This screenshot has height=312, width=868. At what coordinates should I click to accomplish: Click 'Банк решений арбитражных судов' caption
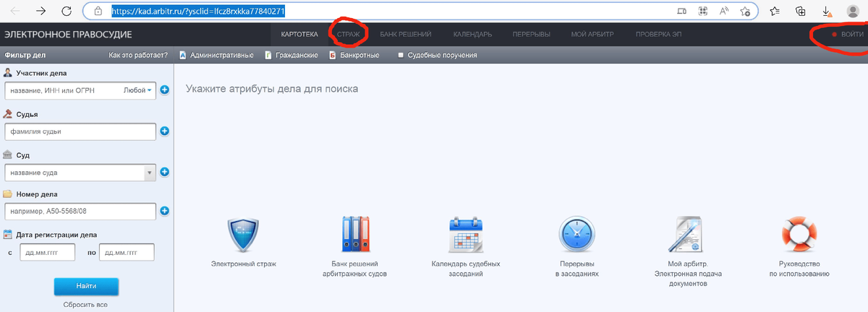(x=354, y=269)
